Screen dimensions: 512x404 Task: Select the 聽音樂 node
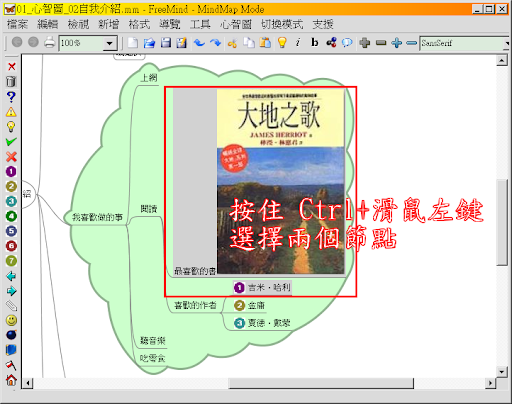[153, 340]
